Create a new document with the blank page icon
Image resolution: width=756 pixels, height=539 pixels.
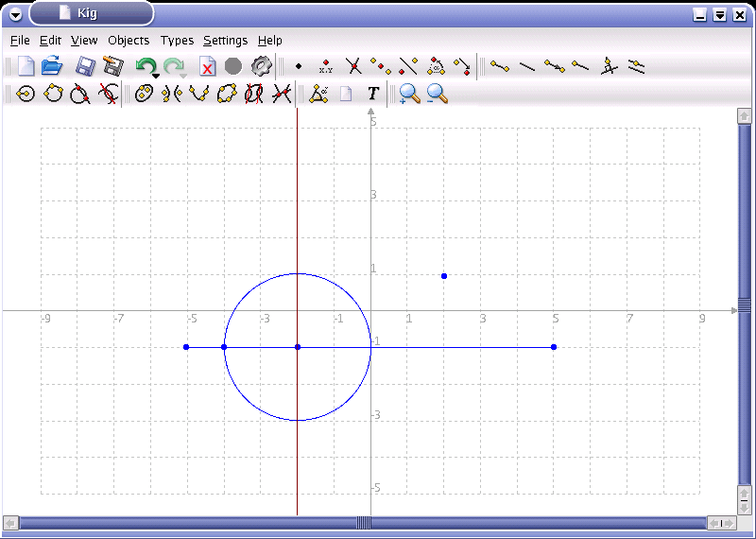(26, 66)
